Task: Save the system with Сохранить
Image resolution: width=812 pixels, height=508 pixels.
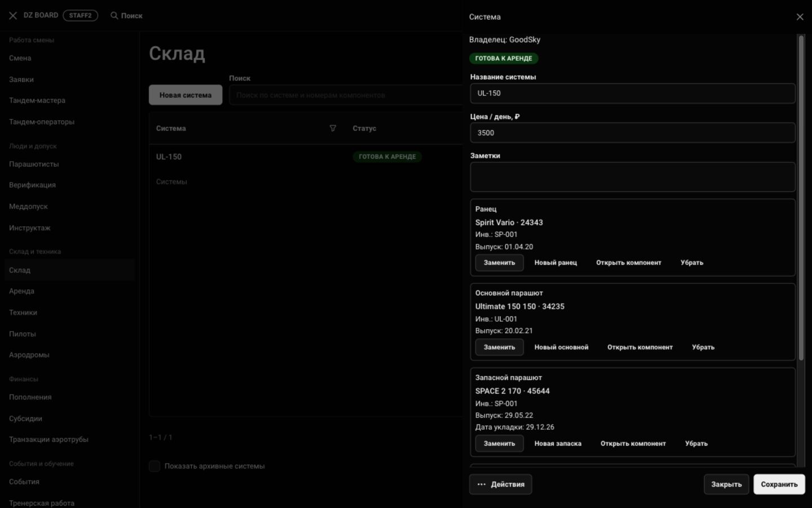Action: point(779,484)
